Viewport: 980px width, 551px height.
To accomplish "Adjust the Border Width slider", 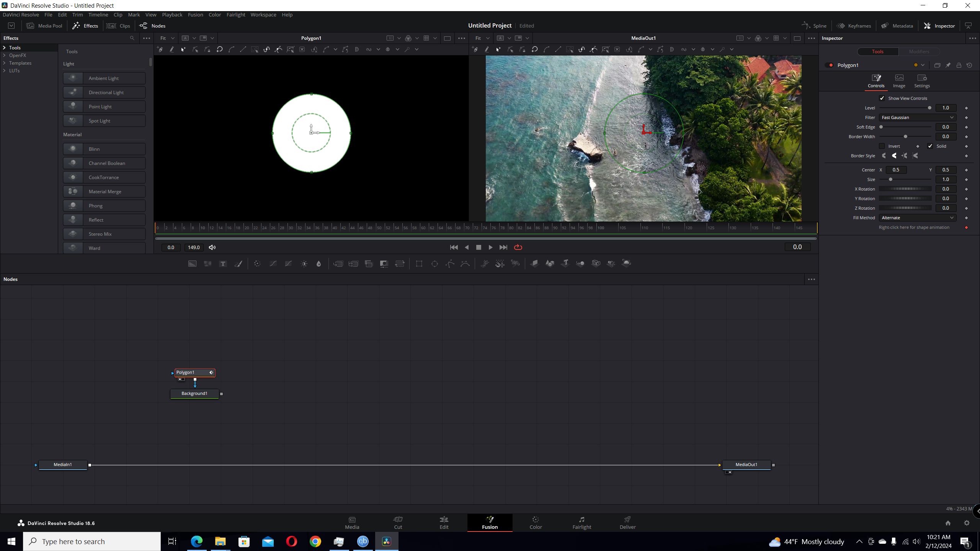I will tap(905, 137).
